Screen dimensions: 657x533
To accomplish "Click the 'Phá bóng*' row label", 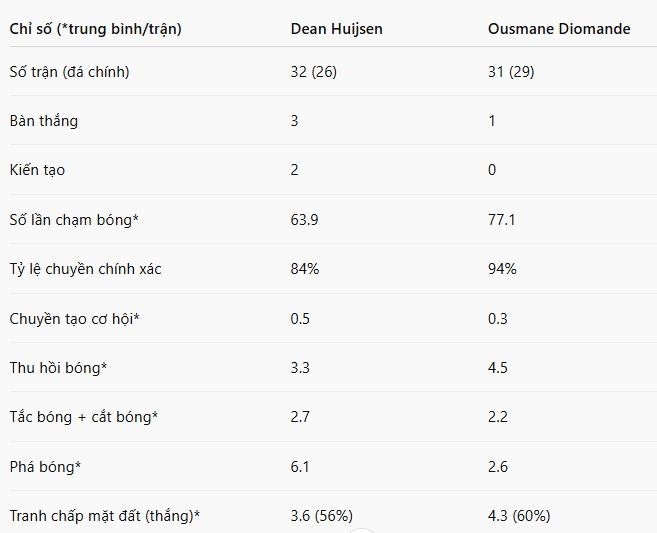I will 45,466.
